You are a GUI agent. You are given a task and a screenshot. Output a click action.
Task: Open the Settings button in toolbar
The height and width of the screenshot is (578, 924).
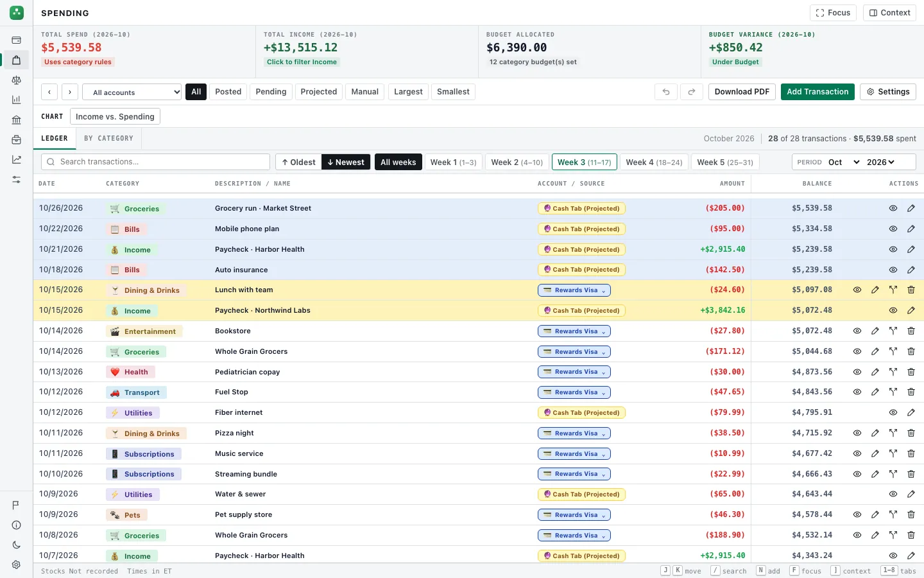coord(888,92)
